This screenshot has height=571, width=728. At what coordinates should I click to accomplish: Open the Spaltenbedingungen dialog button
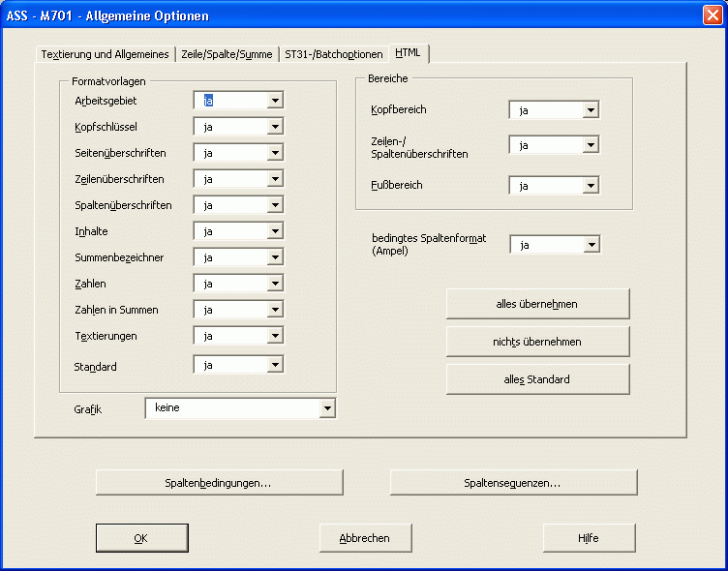[219, 482]
